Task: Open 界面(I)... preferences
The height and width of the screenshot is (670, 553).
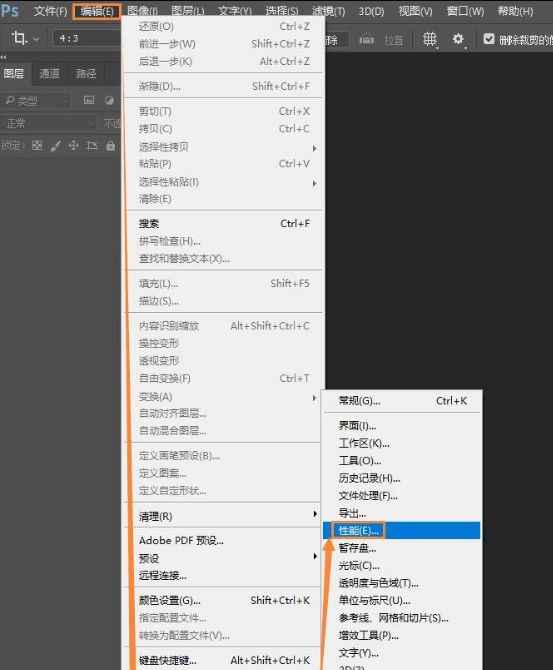Action: tap(402, 426)
